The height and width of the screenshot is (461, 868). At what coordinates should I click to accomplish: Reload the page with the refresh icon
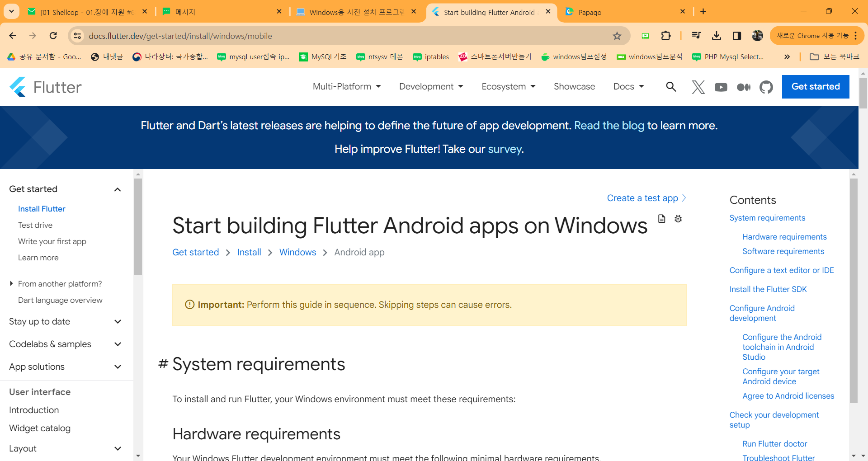pyautogui.click(x=53, y=36)
